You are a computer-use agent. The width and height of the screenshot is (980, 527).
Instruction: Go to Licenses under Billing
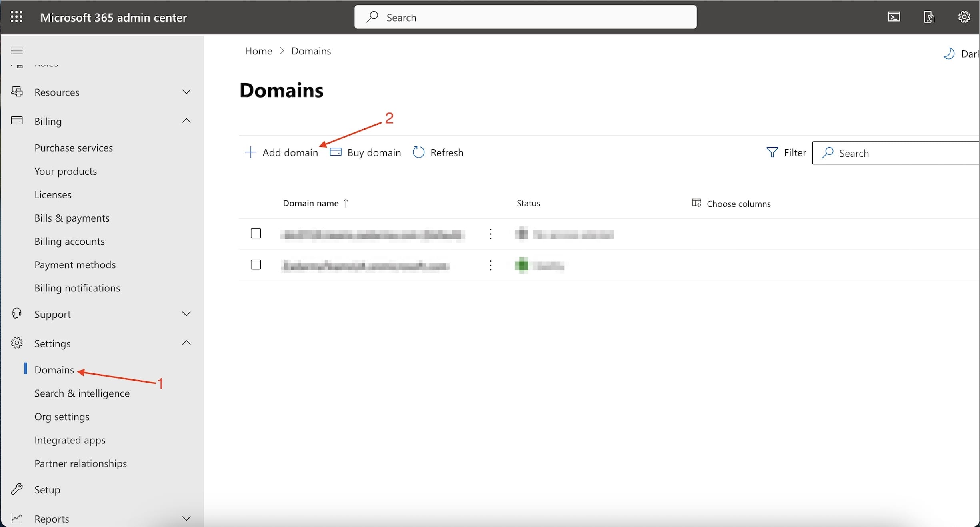tap(53, 194)
